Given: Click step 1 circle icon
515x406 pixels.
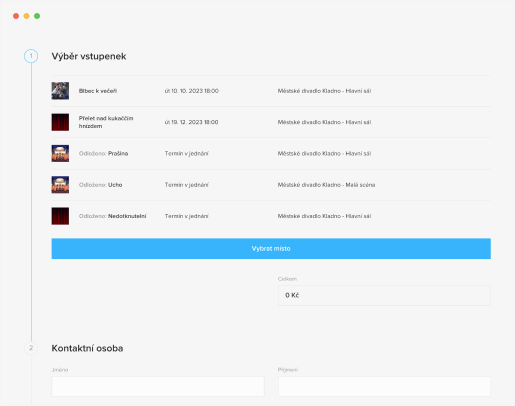Looking at the screenshot, I should point(31,56).
